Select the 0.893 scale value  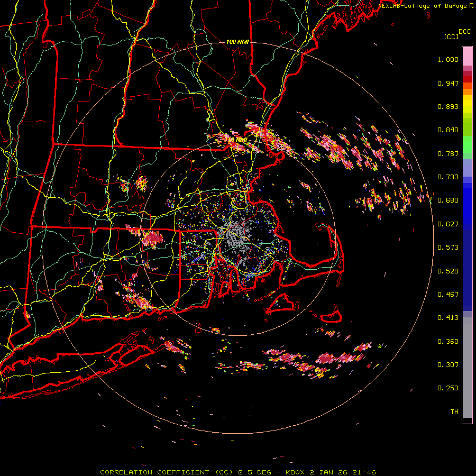448,106
